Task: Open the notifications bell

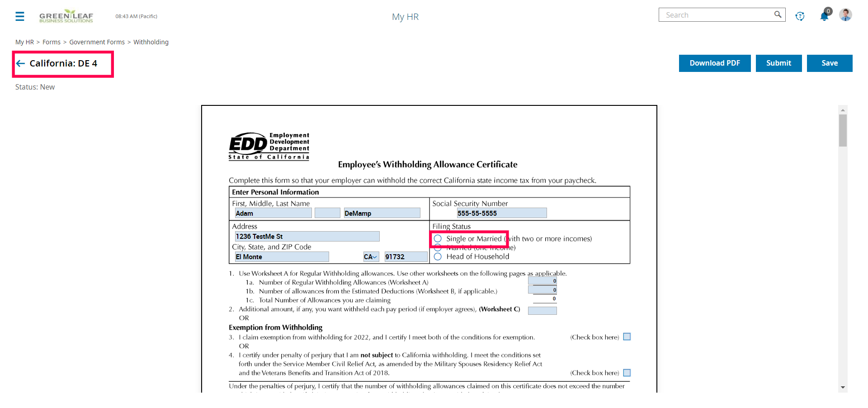Action: [x=824, y=16]
